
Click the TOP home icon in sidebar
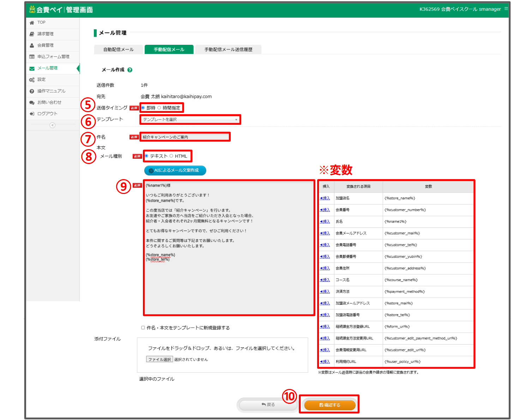(32, 23)
